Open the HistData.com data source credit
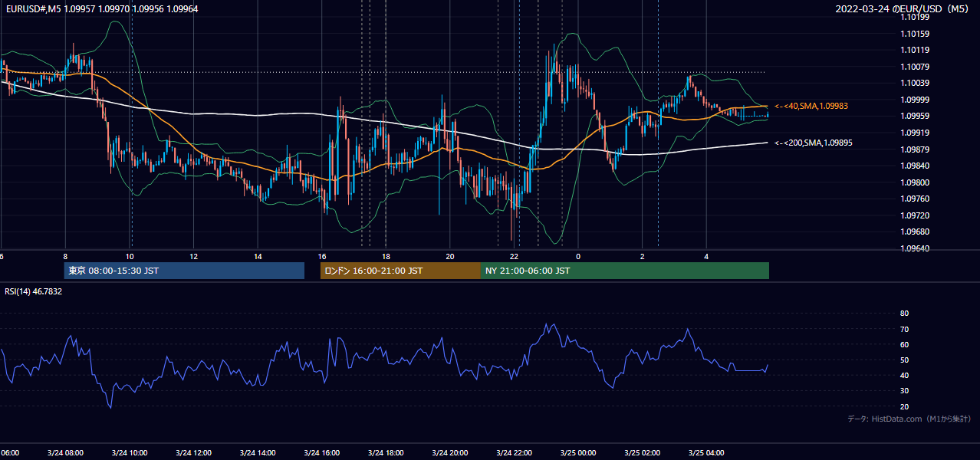This screenshot has width=980, height=460. pyautogui.click(x=909, y=419)
